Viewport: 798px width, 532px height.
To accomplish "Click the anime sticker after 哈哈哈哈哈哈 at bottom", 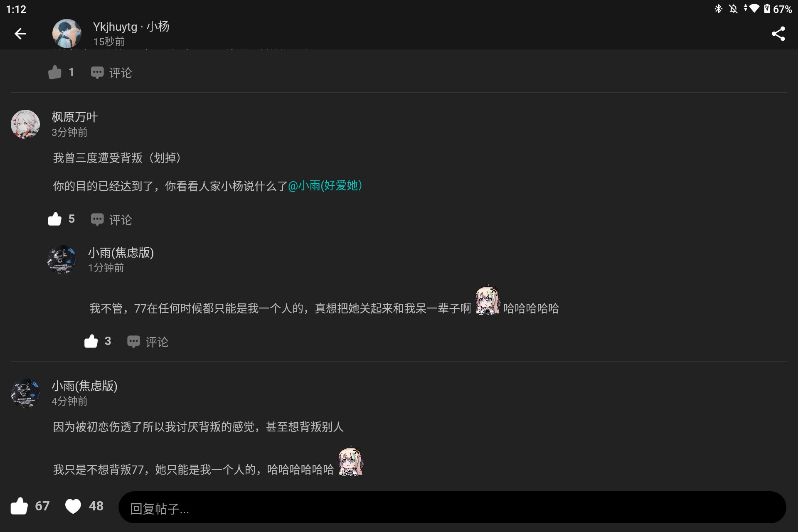I will 350,461.
